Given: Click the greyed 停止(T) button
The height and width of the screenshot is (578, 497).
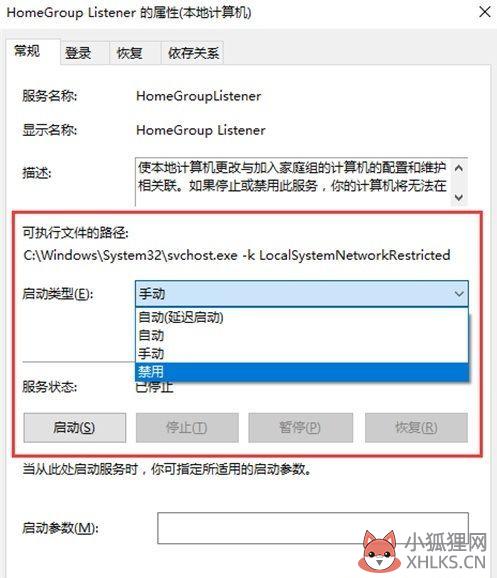Looking at the screenshot, I should tap(187, 428).
